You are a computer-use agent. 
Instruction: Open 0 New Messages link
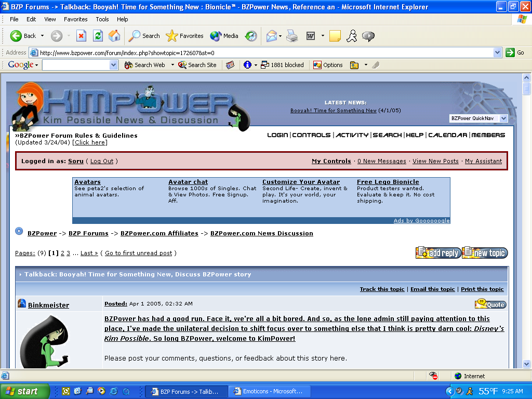[382, 161]
